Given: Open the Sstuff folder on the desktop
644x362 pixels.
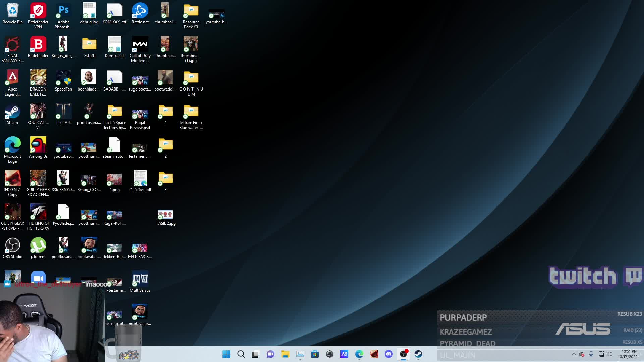Looking at the screenshot, I should tap(89, 48).
